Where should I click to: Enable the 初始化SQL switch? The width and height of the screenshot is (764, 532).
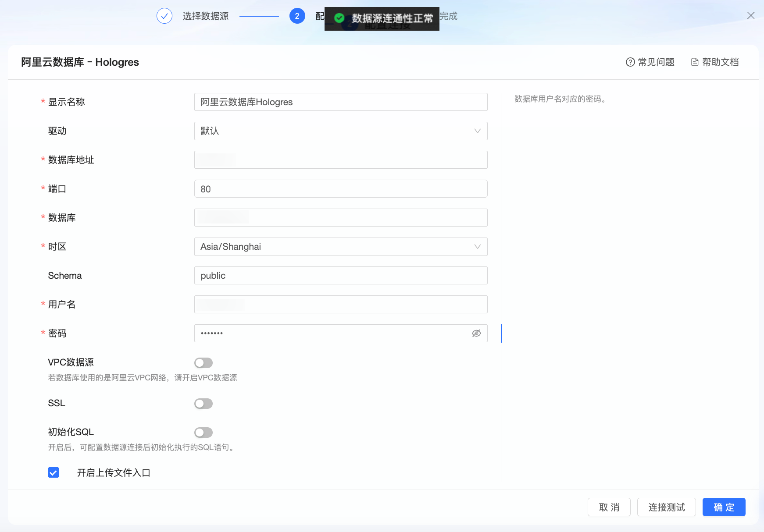[203, 433]
